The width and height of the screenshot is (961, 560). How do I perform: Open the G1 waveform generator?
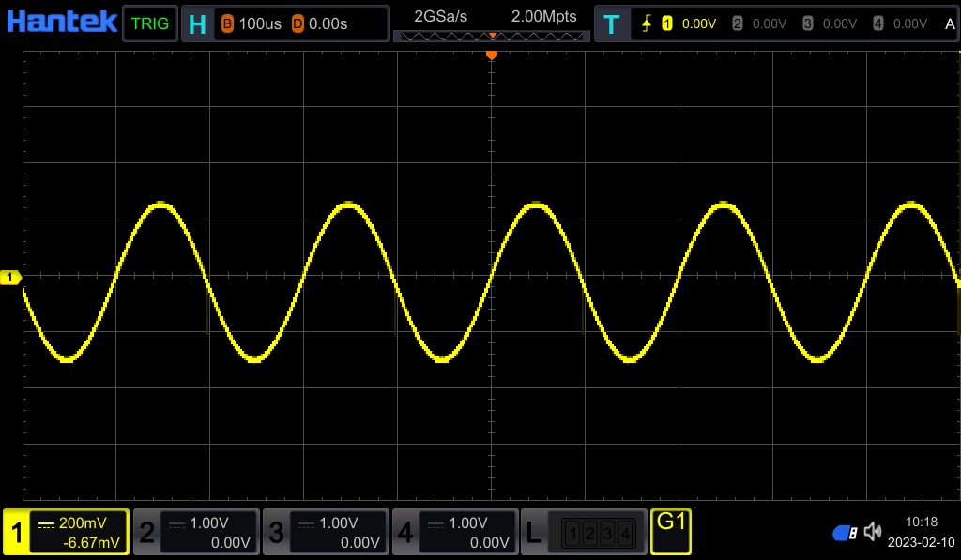[670, 532]
